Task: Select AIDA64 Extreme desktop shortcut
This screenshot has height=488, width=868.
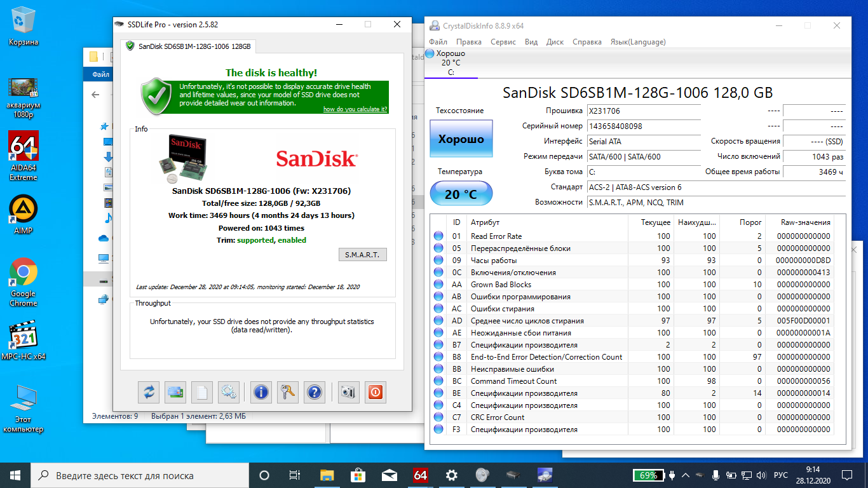Action: [24, 156]
